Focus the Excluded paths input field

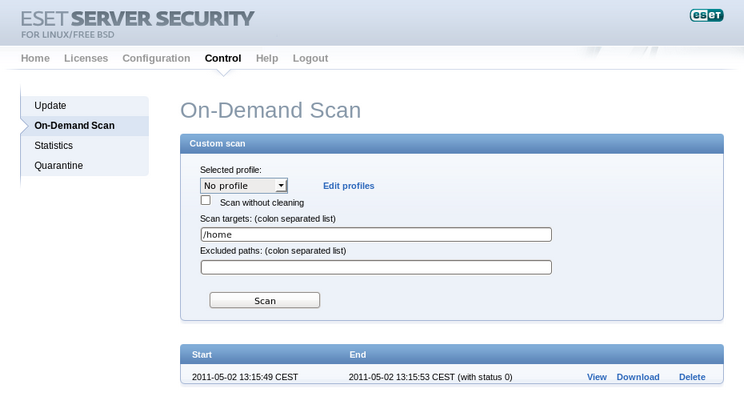point(376,268)
